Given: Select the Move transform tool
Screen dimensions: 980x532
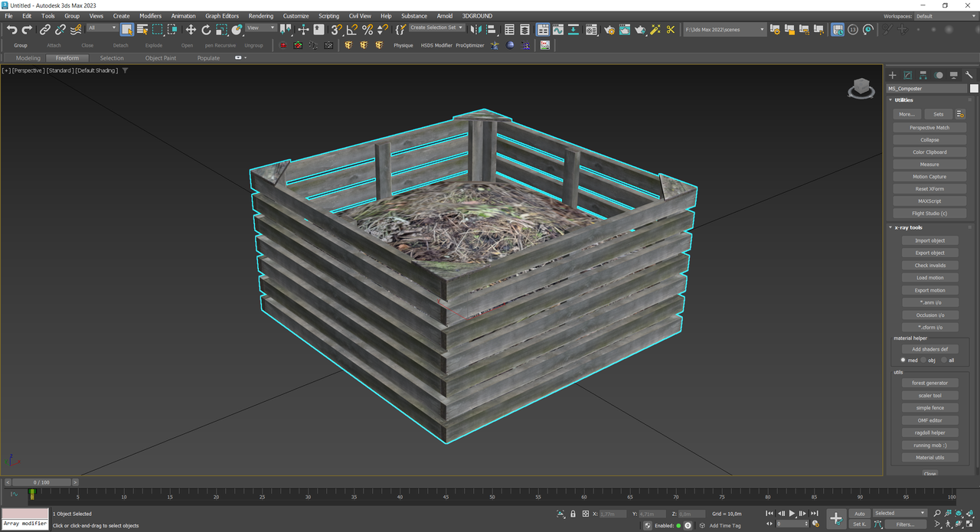Looking at the screenshot, I should (x=191, y=30).
